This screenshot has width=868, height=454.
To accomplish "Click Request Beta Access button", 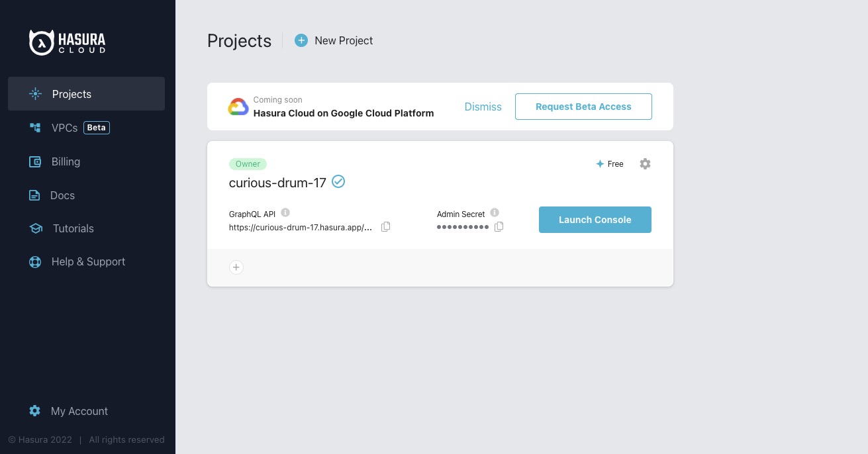I will 583,107.
